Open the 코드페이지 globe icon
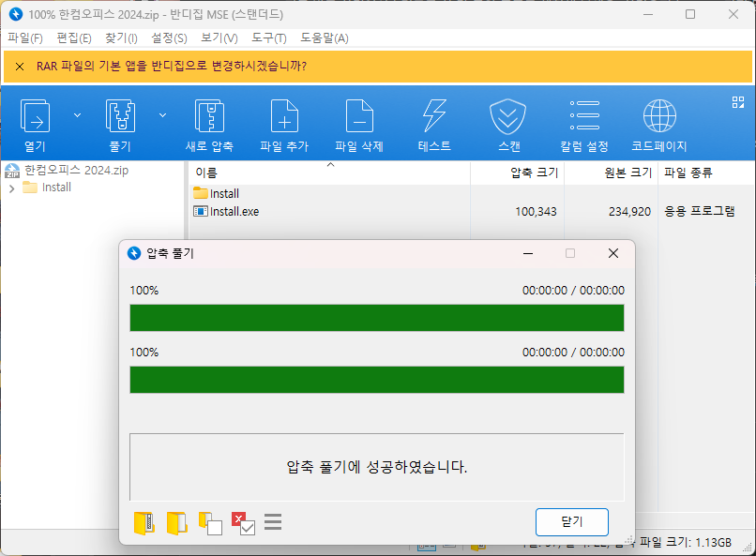 [659, 115]
